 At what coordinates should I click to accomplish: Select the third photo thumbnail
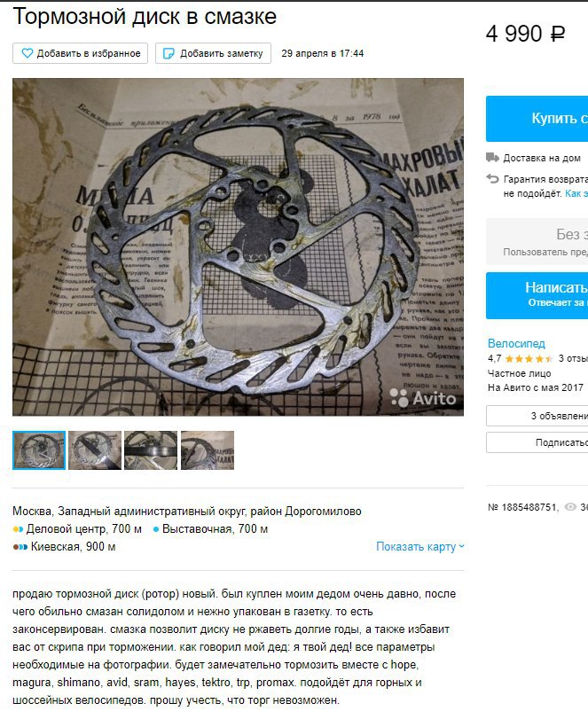[151, 450]
